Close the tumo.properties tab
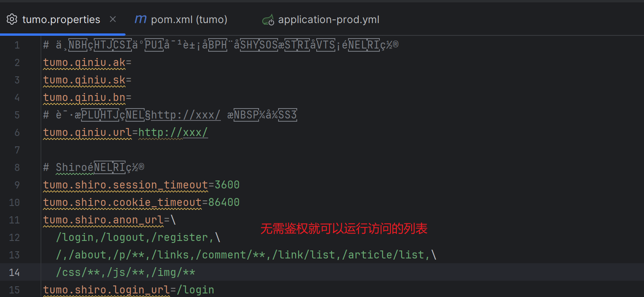Viewport: 644px width, 297px height. [113, 19]
